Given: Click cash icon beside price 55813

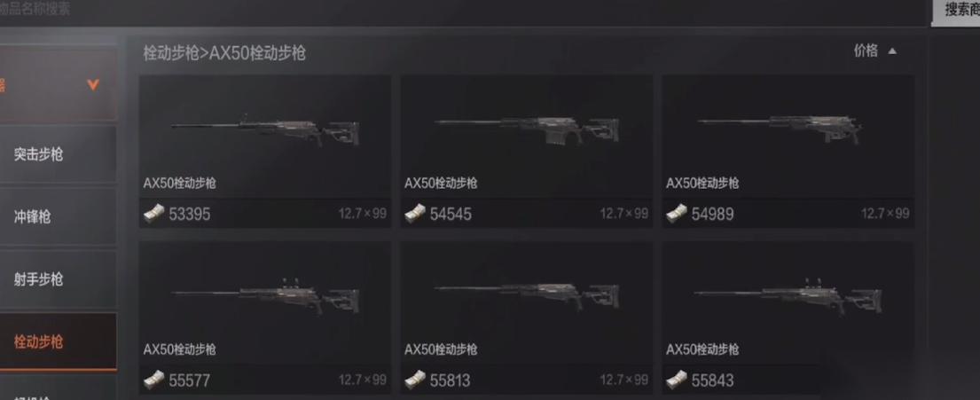Looking at the screenshot, I should point(415,380).
